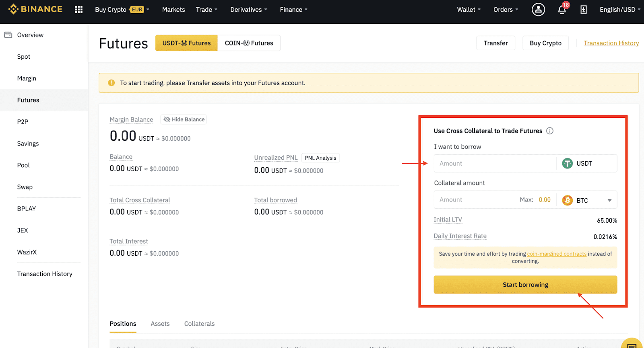Click the Total Cross Collateral label
Image resolution: width=644 pixels, height=349 pixels.
pos(140,200)
